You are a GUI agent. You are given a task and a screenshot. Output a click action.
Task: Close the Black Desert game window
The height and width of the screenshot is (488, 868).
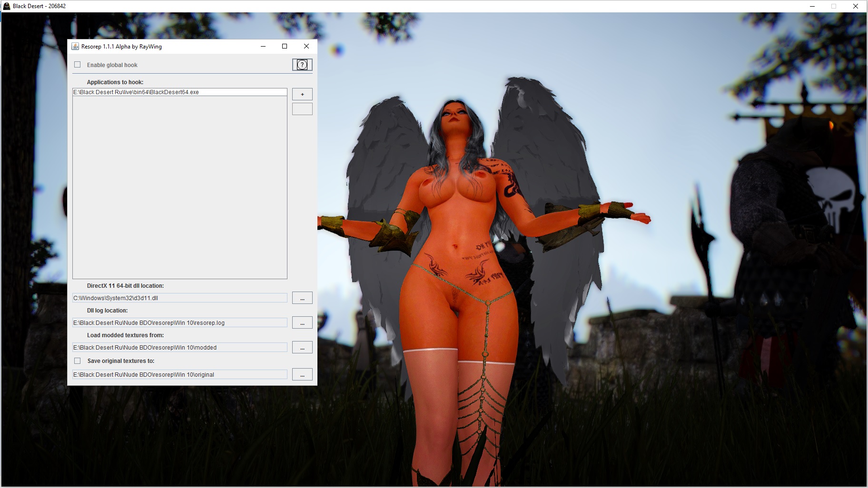[x=855, y=6]
